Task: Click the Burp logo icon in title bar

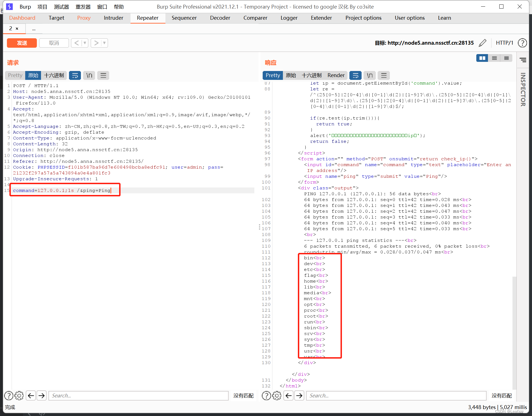Action: tap(9, 7)
